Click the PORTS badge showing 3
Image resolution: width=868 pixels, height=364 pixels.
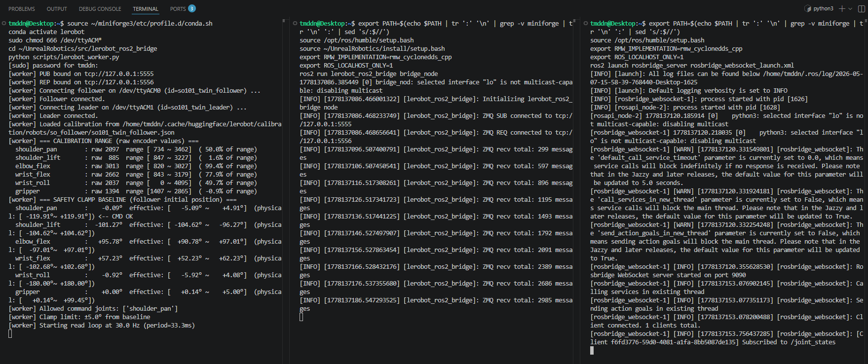[192, 8]
